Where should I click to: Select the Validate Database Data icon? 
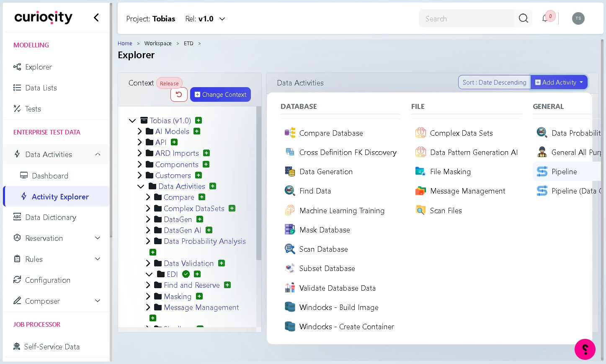pos(290,288)
